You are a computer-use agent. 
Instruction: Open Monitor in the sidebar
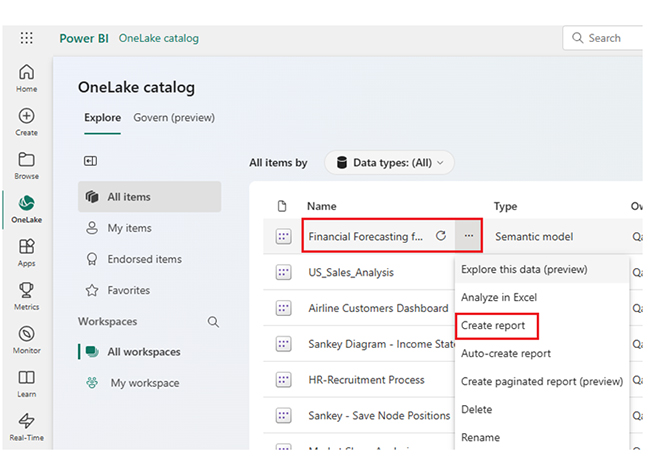click(x=27, y=340)
